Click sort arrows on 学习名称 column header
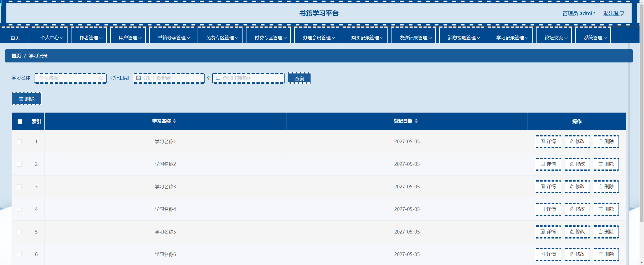 point(174,121)
